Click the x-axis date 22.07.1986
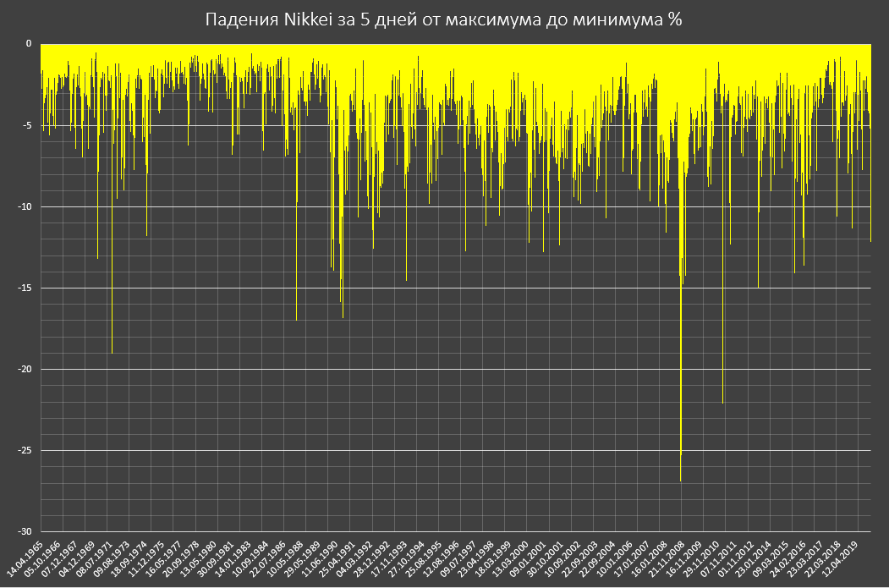The width and height of the screenshot is (889, 588). tap(267, 559)
